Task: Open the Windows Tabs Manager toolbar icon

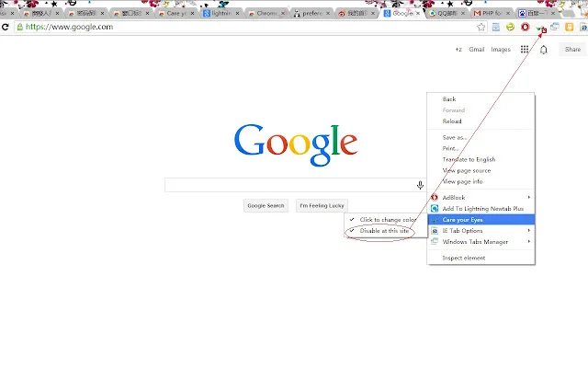Action: pyautogui.click(x=555, y=27)
